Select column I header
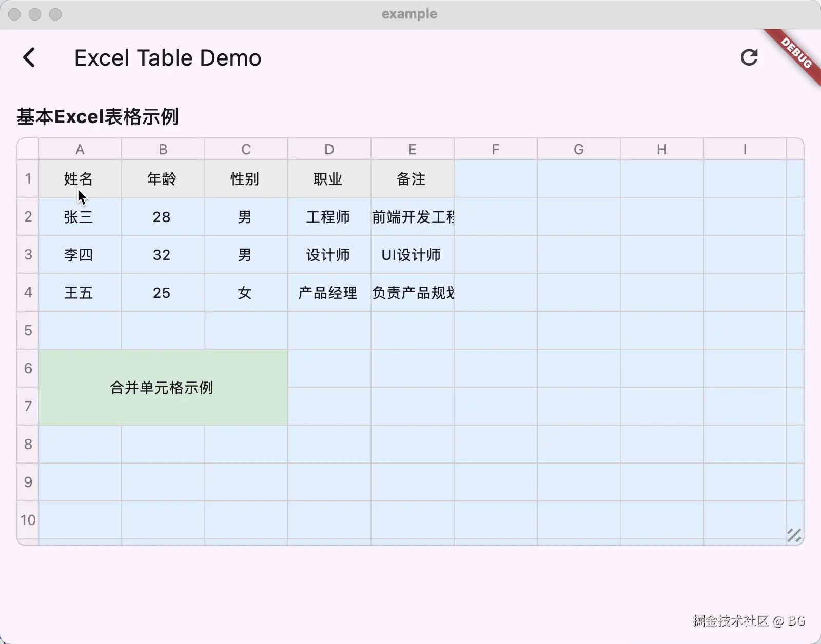This screenshot has width=821, height=644. click(745, 149)
